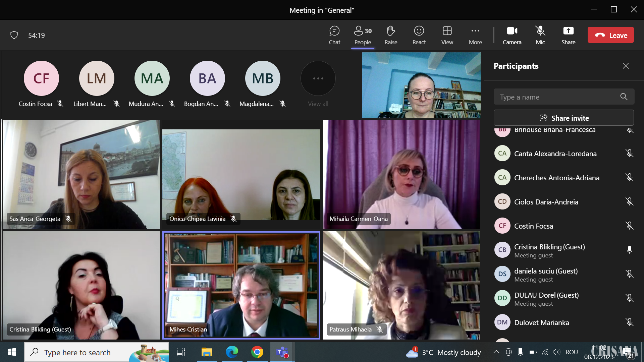Toggle the People participants panel

click(x=363, y=35)
